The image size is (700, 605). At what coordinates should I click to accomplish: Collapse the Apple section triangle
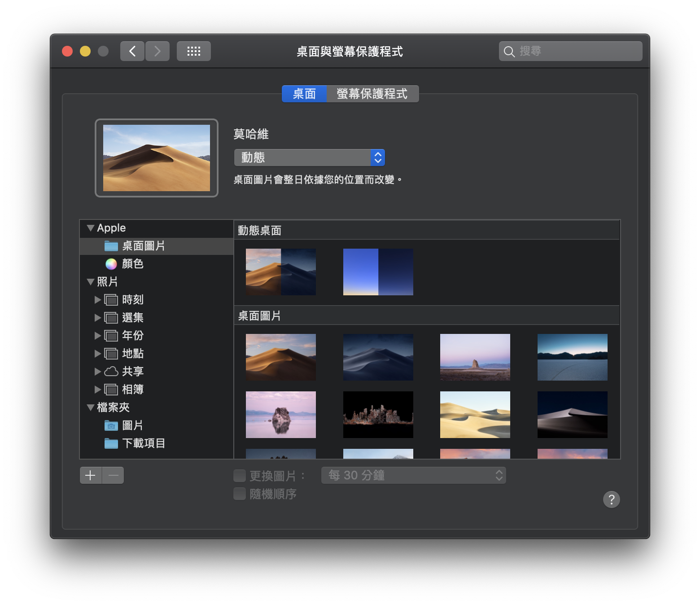click(91, 228)
